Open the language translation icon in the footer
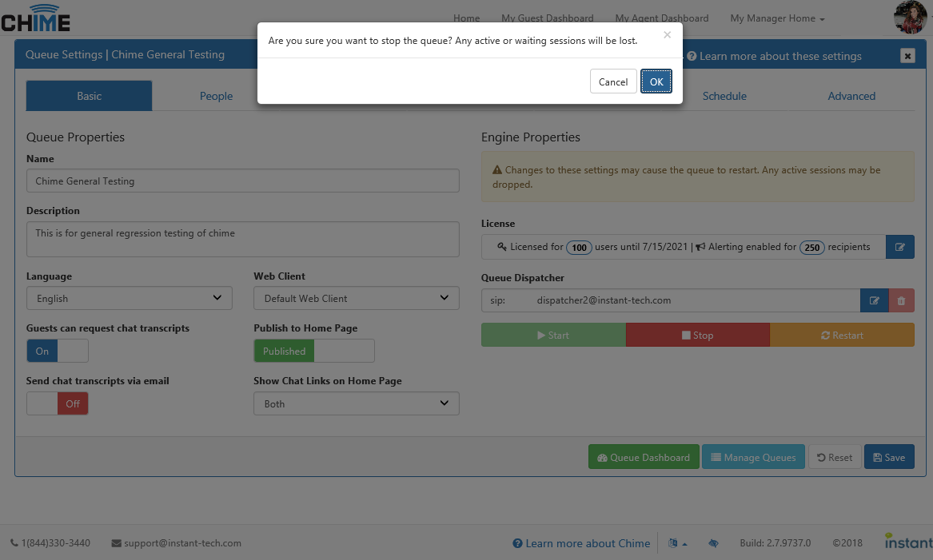 click(x=673, y=542)
